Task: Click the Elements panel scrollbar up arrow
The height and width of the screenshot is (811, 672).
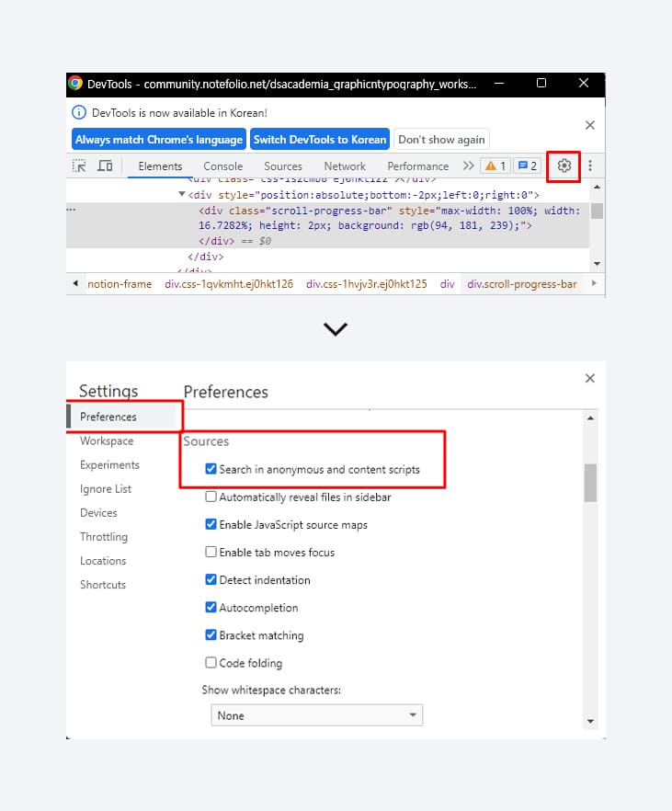Action: [597, 188]
